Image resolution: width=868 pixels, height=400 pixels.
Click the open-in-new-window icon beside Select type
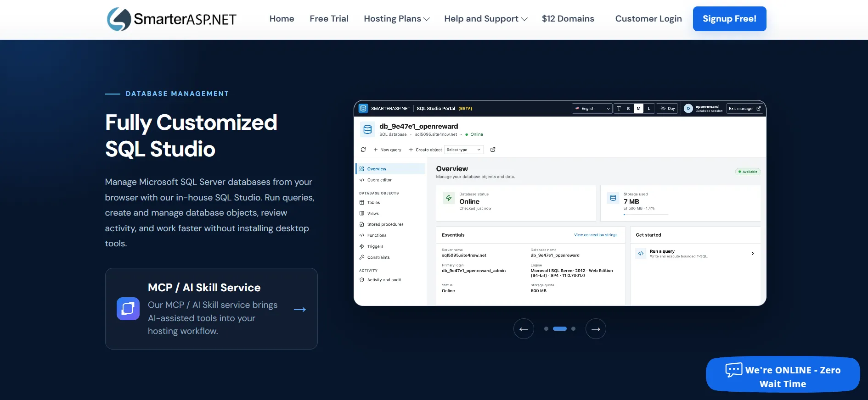[493, 150]
